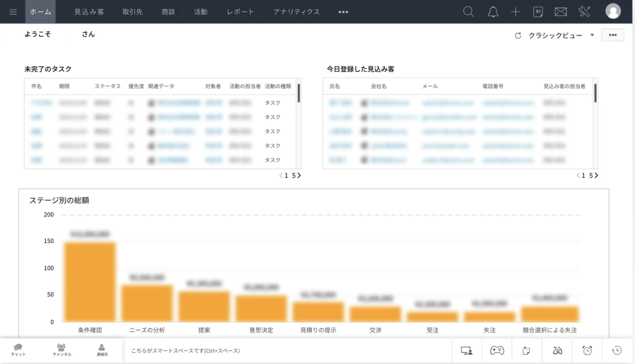Open the search magnifier icon
635x364 pixels.
tap(469, 12)
